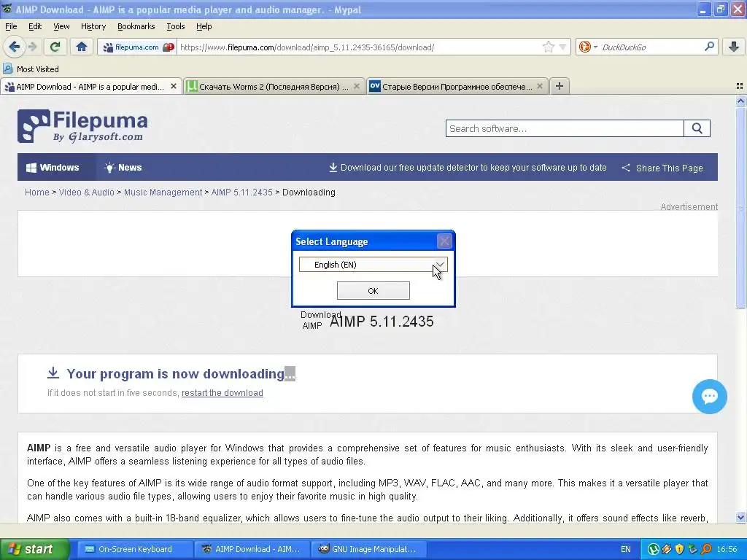Click the download arrow icon beside heading
747x560 pixels.
[x=53, y=373]
